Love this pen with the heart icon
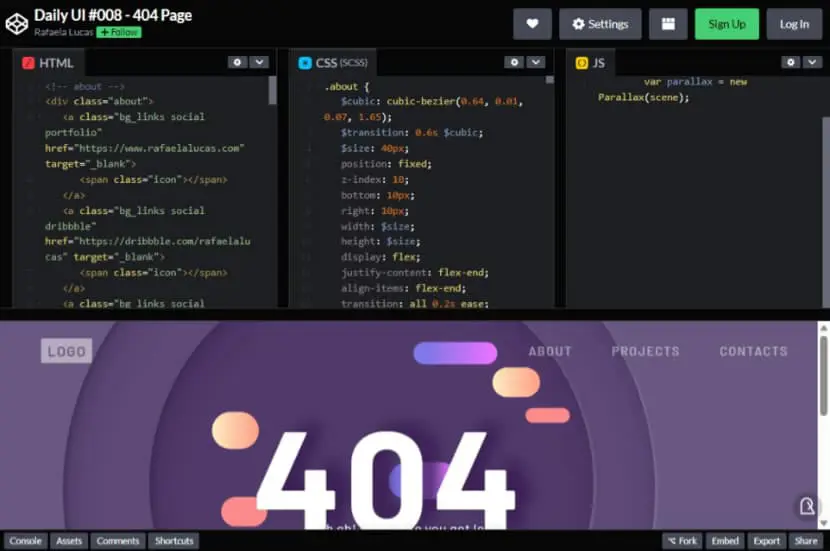Screen dimensions: 830x551 [x=532, y=24]
